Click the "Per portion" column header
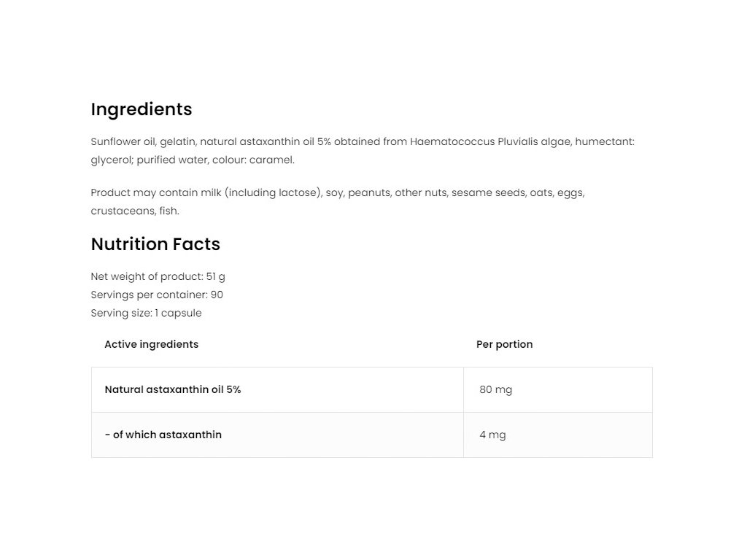 coord(504,344)
